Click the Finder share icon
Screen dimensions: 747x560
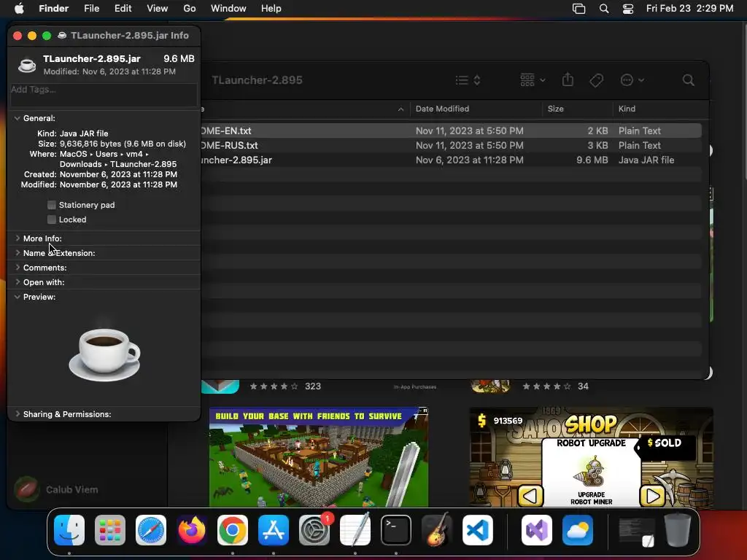568,79
